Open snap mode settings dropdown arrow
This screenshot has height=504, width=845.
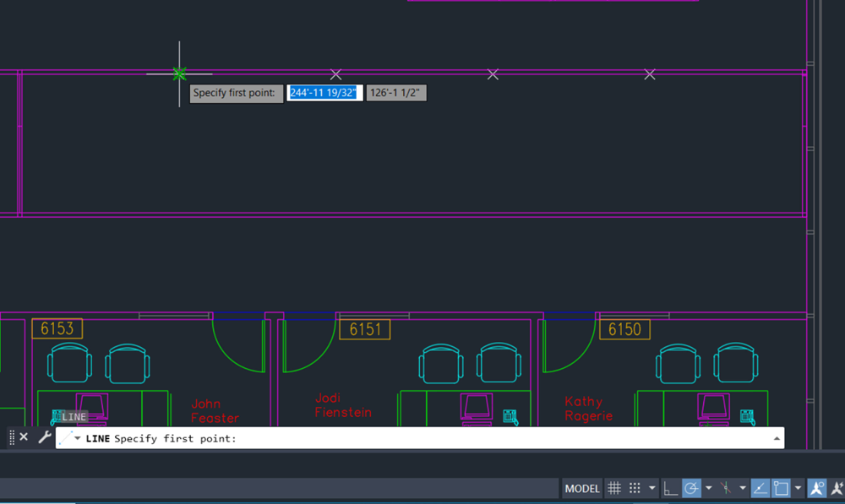point(652,489)
